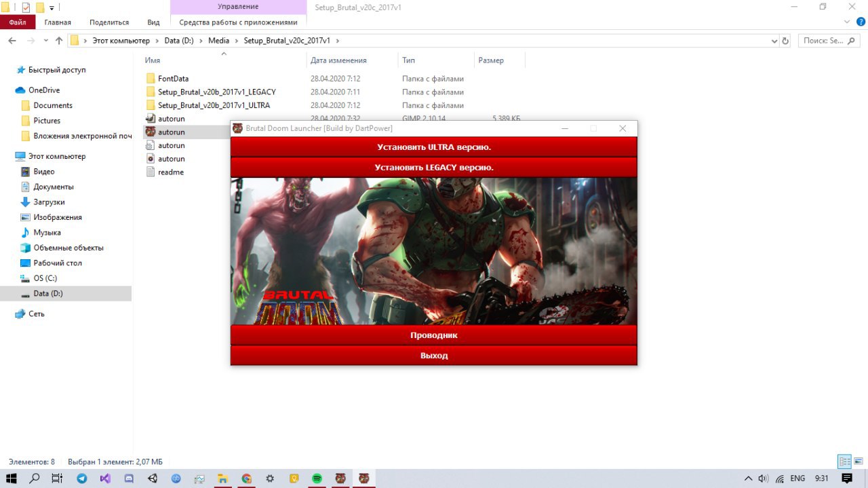Go back in Explorer navigation
868x488 pixels.
point(12,41)
